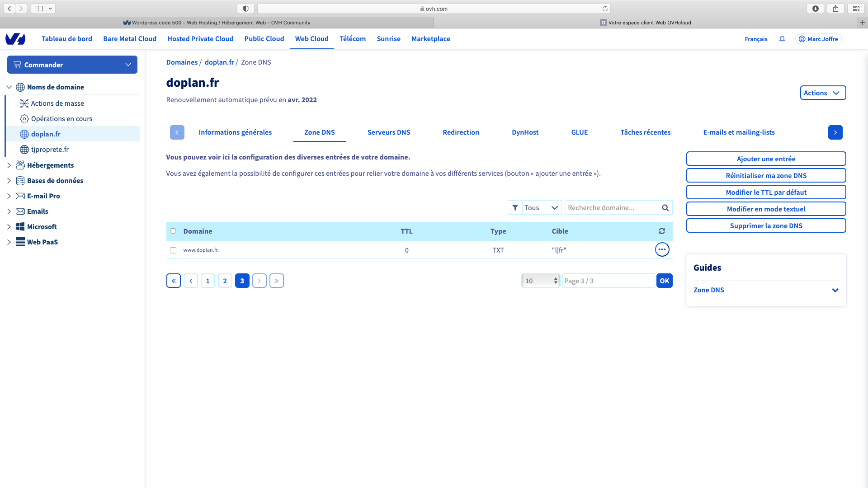Expand the Hébergements section
The image size is (868, 488).
click(9, 165)
